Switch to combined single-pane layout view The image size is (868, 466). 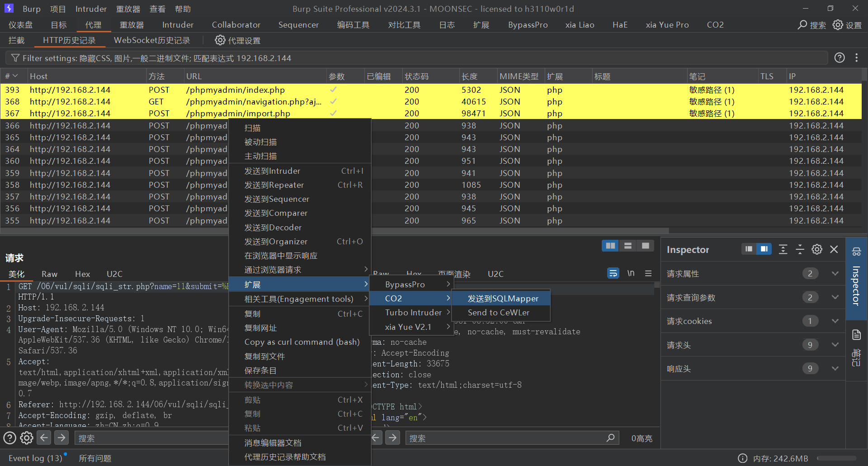pos(645,246)
